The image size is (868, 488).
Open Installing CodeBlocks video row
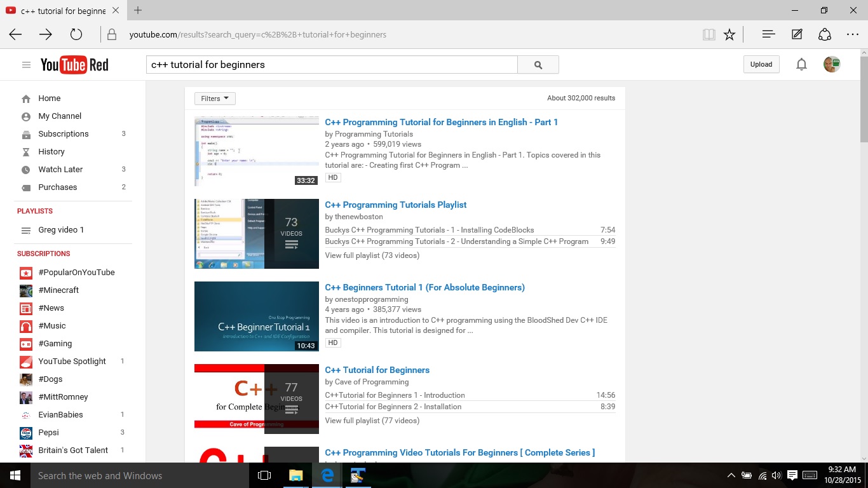(x=470, y=230)
